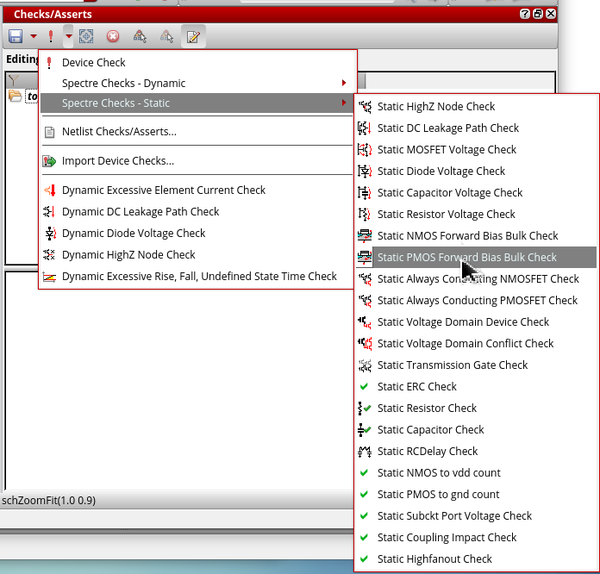600x574 pixels.
Task: Click Dynamic Excessive Element Current Check icon
Action: pos(50,190)
